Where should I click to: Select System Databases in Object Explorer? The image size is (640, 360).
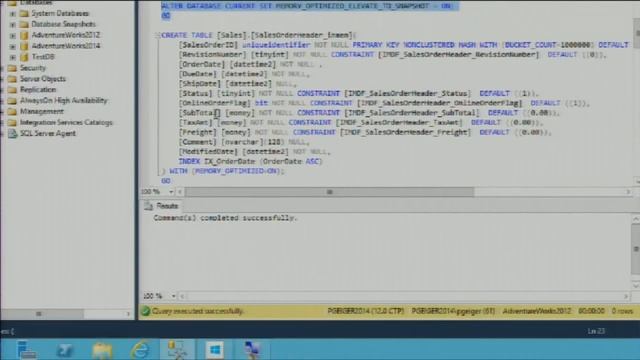point(60,13)
